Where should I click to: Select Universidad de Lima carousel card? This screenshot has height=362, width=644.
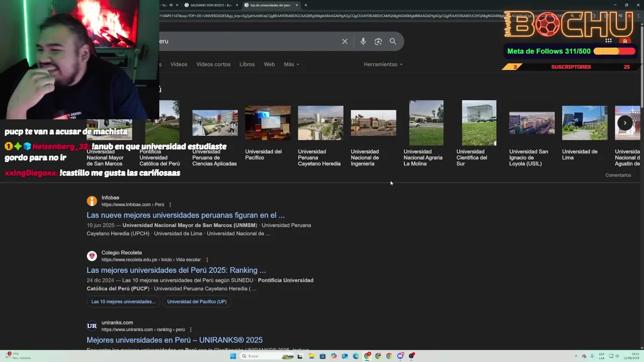585,133
